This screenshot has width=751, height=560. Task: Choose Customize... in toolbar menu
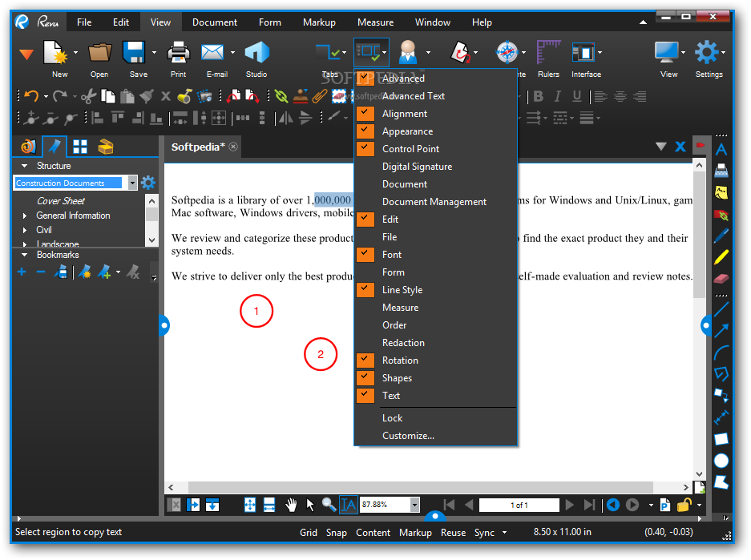click(435, 436)
